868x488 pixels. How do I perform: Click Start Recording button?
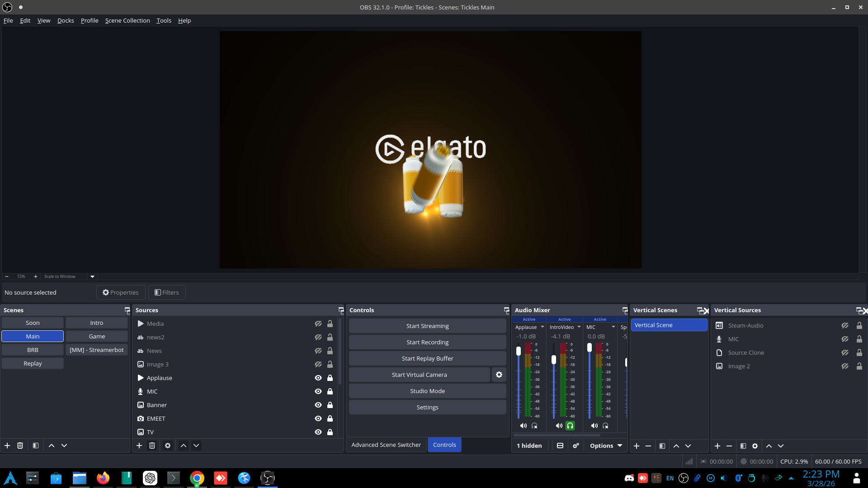coord(428,342)
